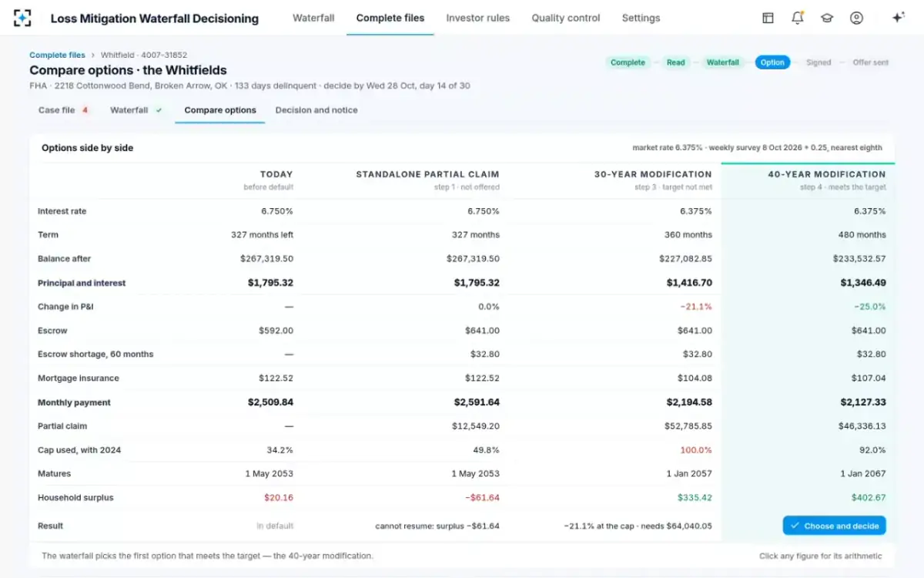Click the TODAY column header
The image size is (924, 578).
(x=276, y=174)
